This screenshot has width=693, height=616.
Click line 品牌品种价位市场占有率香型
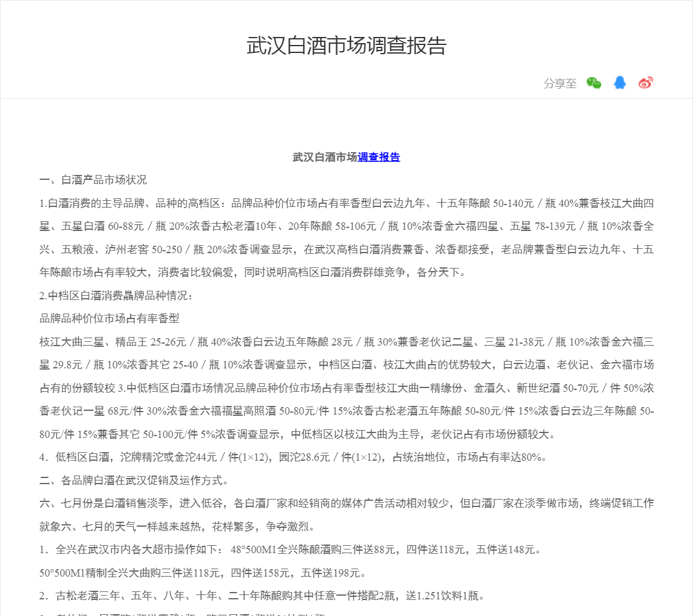coord(109,318)
